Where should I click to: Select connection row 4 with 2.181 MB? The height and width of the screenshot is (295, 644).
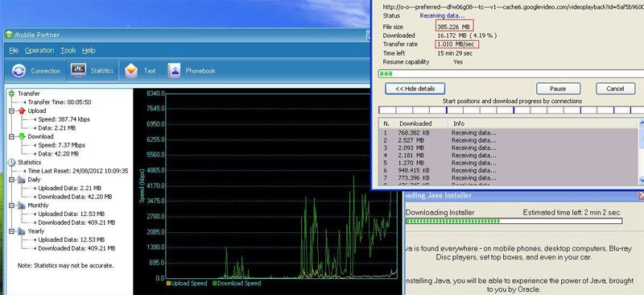tap(509, 155)
